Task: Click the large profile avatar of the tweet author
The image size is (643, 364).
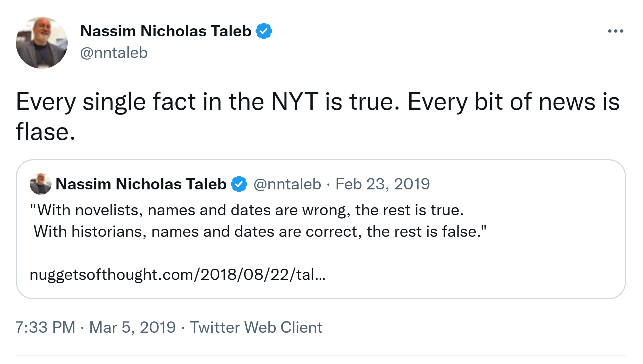Action: (42, 43)
